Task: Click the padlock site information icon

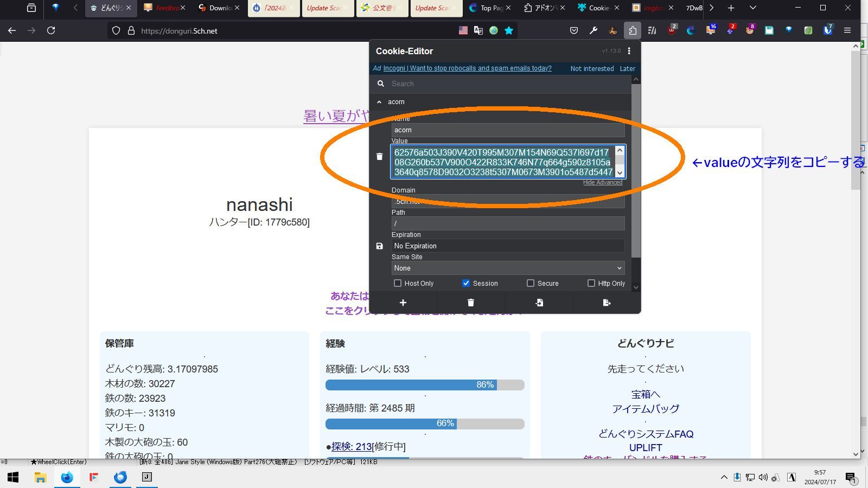Action: tap(131, 31)
